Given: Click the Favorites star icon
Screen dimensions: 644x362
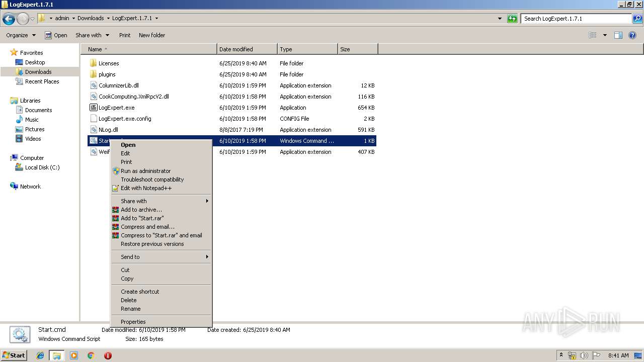Looking at the screenshot, I should coord(14,52).
